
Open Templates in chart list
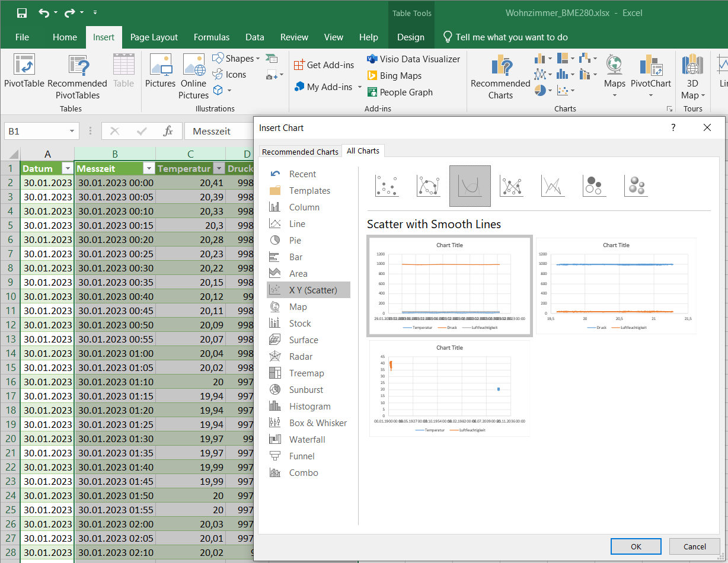308,190
